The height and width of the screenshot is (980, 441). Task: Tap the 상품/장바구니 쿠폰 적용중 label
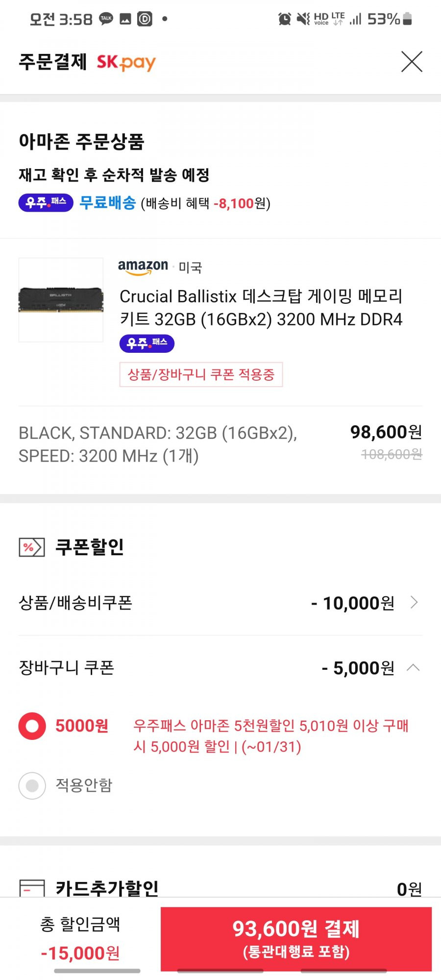(x=201, y=375)
